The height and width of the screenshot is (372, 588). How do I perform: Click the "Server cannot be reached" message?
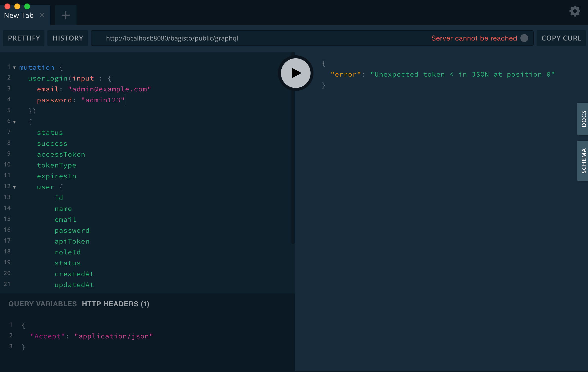click(474, 38)
